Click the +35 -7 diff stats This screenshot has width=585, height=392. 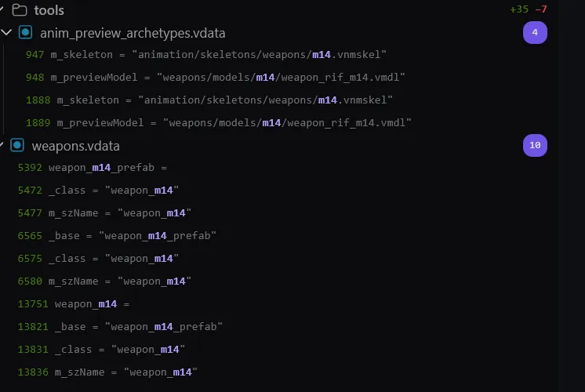pyautogui.click(x=529, y=9)
